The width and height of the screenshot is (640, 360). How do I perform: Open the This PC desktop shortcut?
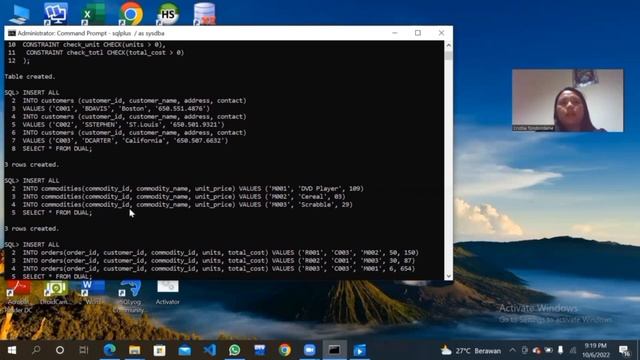pyautogui.click(x=19, y=15)
